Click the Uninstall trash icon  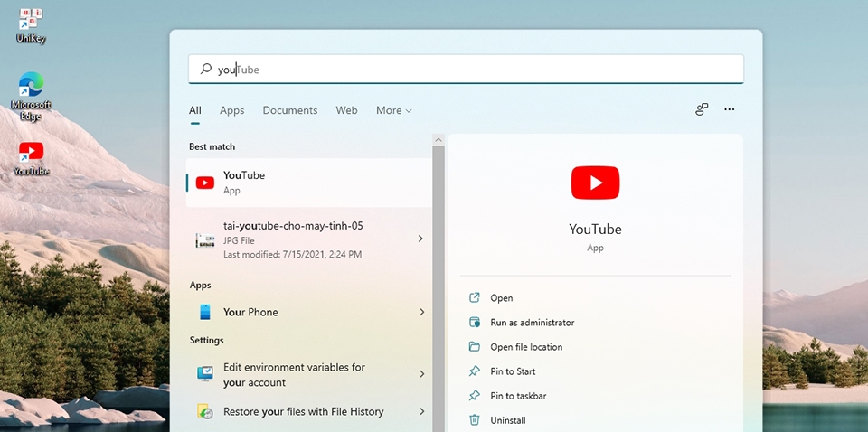pos(475,420)
